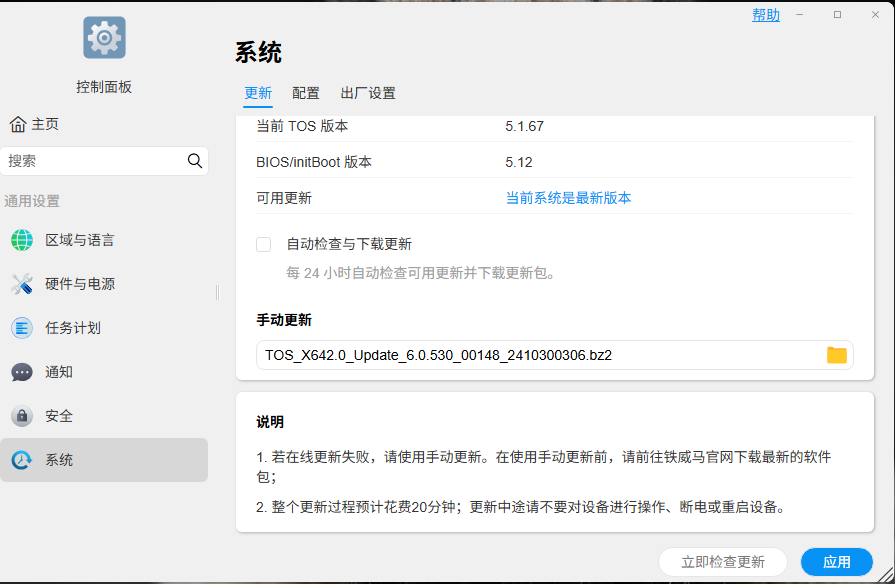The height and width of the screenshot is (584, 895).
Task: Click the 5.1.67 TOS version value
Action: tap(525, 126)
